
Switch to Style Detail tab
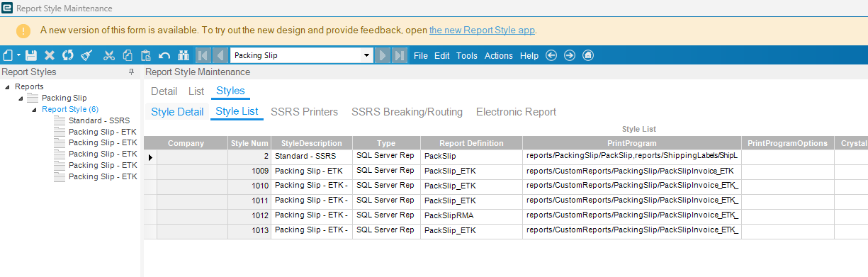[177, 112]
